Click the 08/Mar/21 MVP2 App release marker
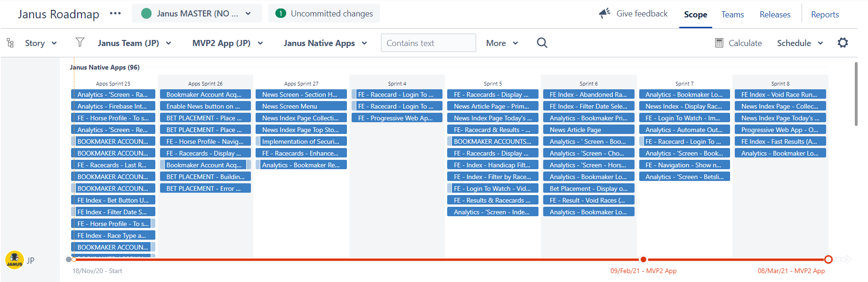 [x=828, y=259]
